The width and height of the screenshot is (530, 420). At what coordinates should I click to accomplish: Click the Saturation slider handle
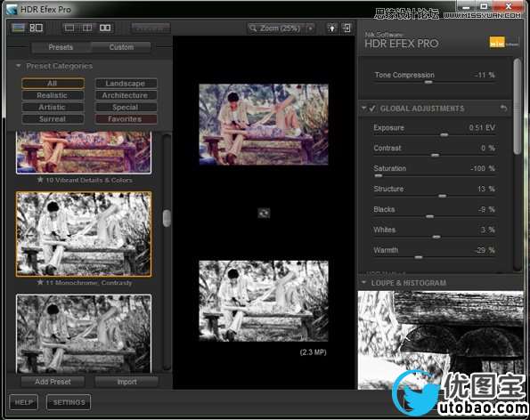(x=379, y=175)
